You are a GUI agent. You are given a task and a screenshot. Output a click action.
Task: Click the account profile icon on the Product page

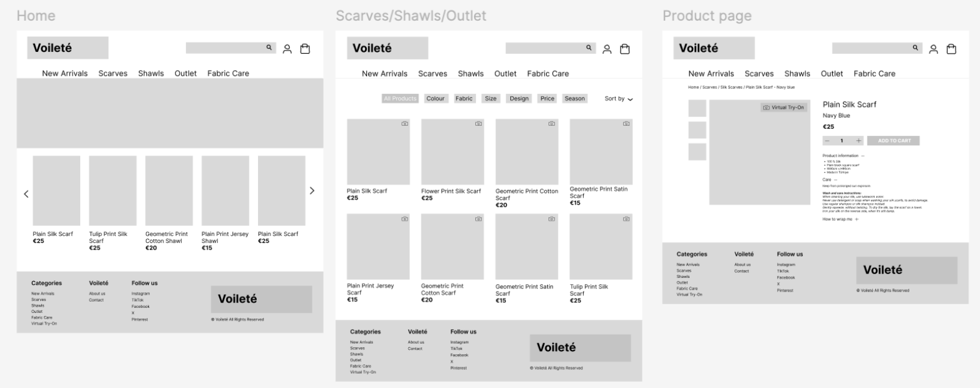pos(934,48)
